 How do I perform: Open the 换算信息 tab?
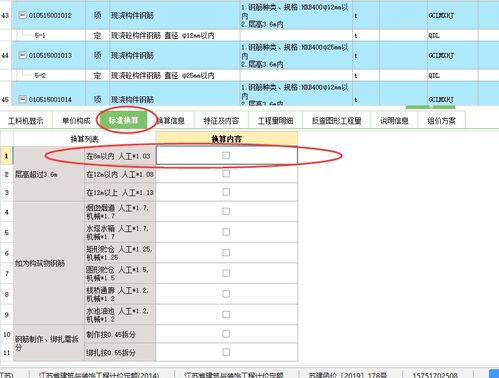click(171, 121)
